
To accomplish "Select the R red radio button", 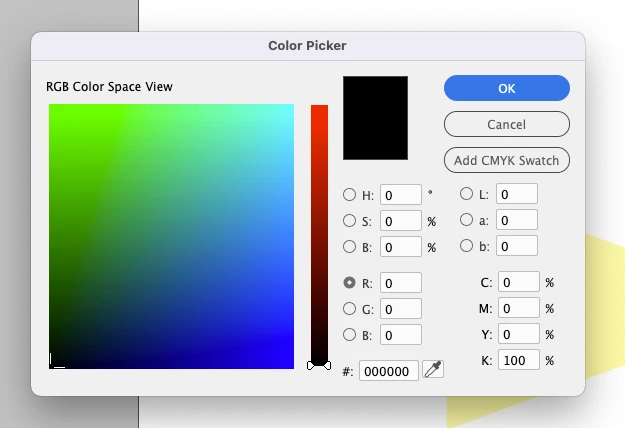I will (x=350, y=283).
